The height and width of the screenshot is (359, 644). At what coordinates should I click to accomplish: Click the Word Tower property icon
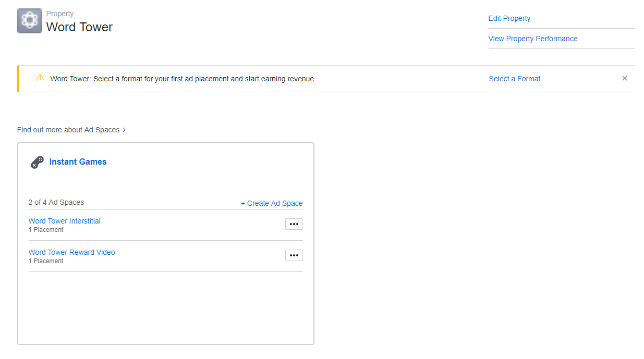(x=30, y=21)
